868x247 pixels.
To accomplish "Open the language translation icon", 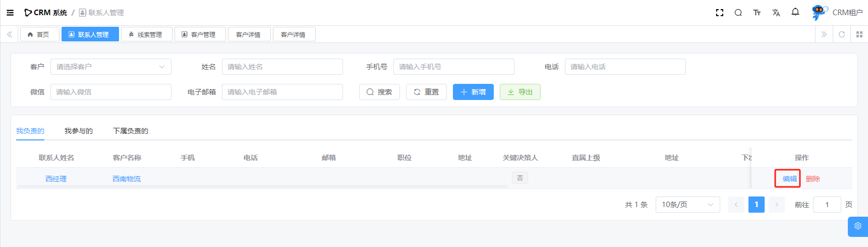I will [x=776, y=13].
